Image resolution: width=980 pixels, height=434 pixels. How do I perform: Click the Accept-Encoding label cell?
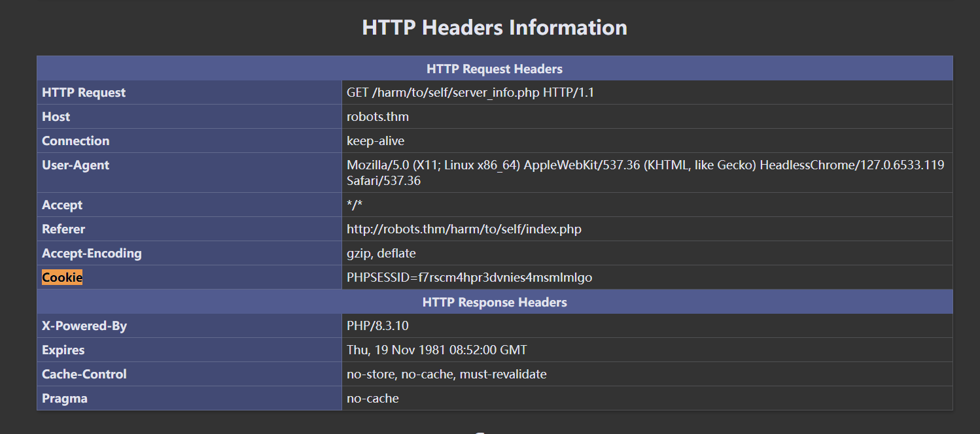click(190, 253)
